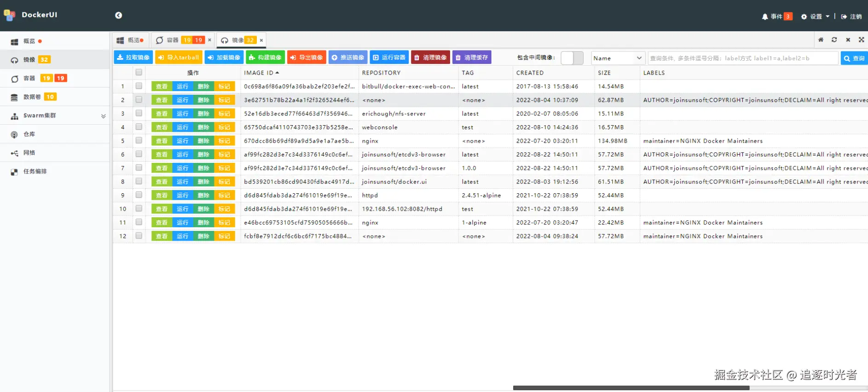Select the joinsunsoft/docker.ui repository cell
This screenshot has height=392, width=868.
[x=408, y=182]
